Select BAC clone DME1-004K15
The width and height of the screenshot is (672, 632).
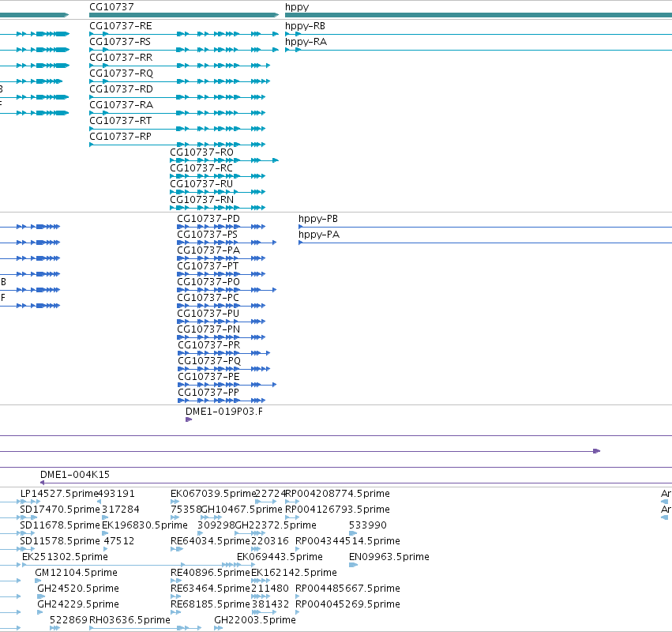click(75, 475)
